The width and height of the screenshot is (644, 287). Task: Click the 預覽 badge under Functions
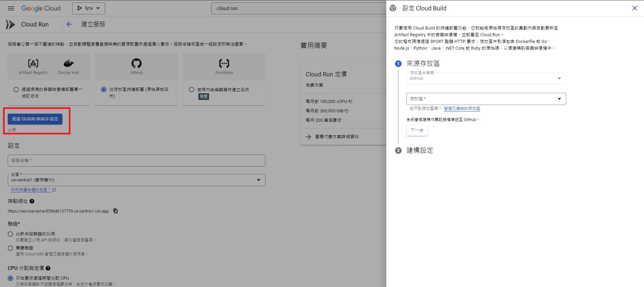tap(204, 96)
